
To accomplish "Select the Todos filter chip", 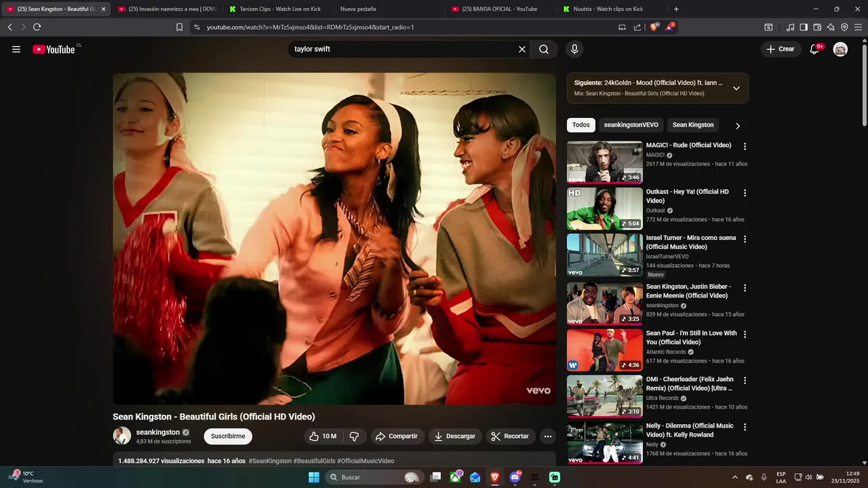I will tap(581, 125).
